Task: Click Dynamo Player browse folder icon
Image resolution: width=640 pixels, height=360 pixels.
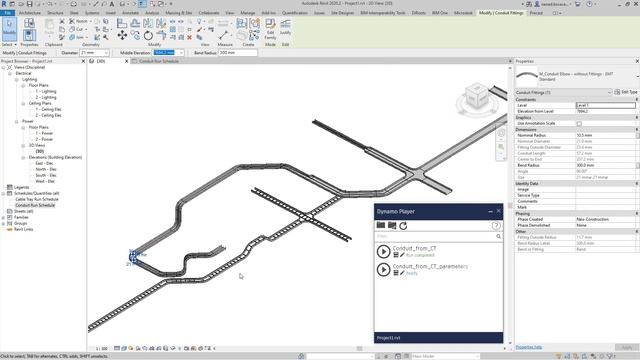Action: [381, 225]
